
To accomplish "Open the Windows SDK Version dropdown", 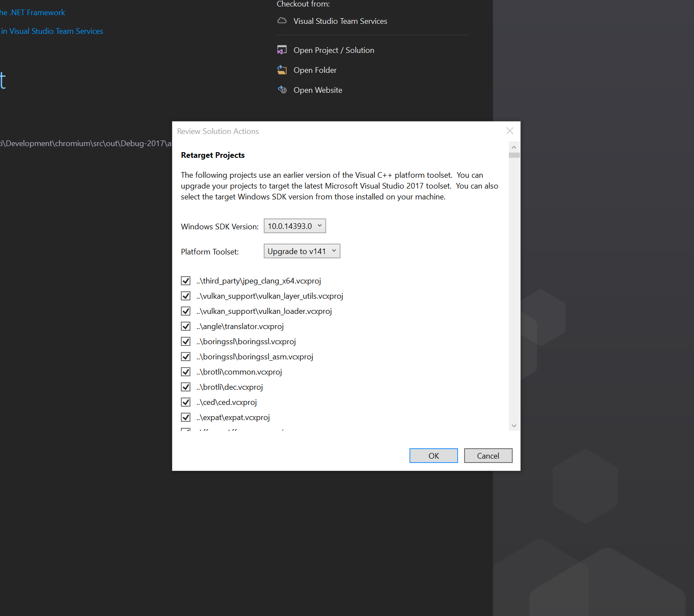I will (295, 226).
